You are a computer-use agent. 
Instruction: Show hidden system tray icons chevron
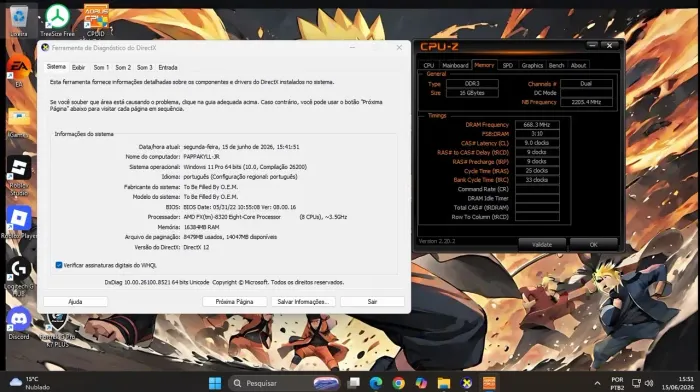click(597, 383)
